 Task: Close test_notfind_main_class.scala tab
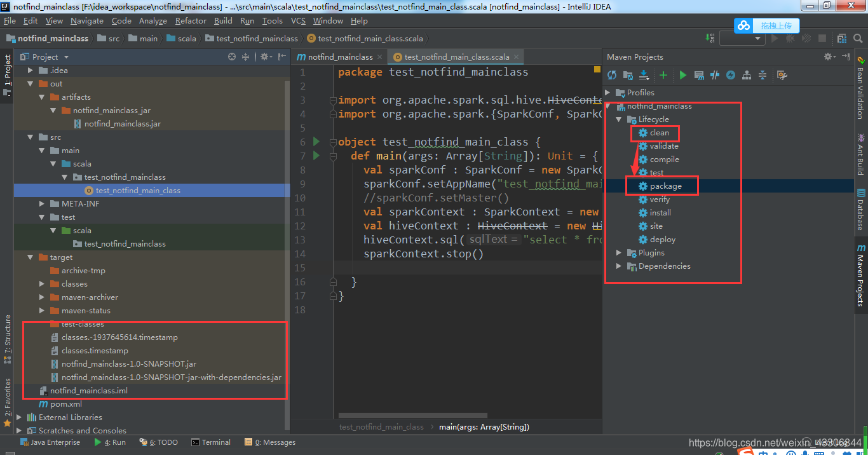pyautogui.click(x=516, y=57)
